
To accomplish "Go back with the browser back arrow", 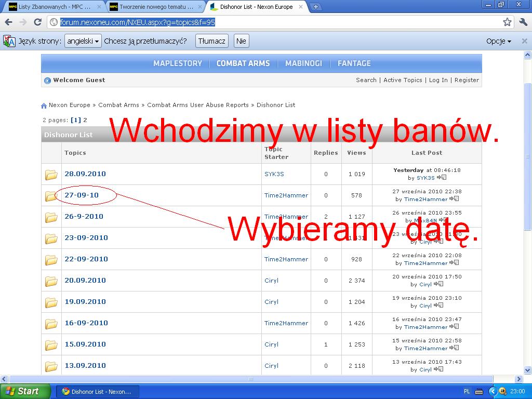I will coord(9,22).
